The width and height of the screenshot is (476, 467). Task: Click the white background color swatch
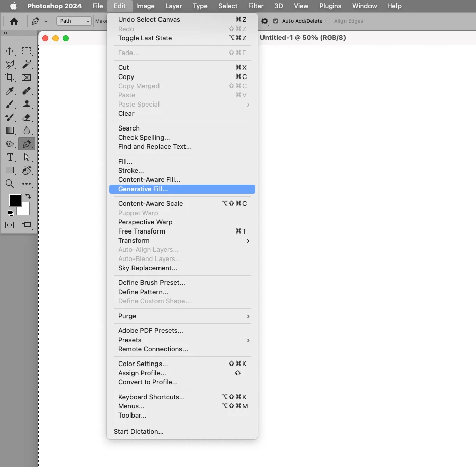[x=25, y=211]
